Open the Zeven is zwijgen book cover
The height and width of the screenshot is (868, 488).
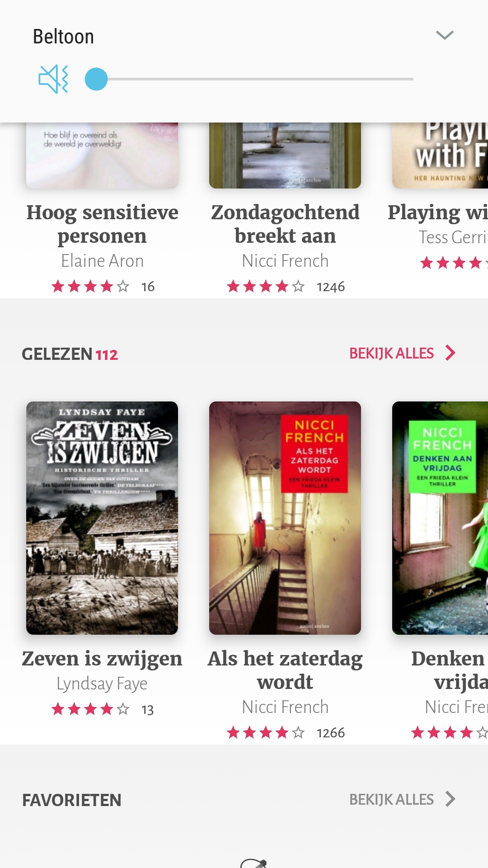102,518
